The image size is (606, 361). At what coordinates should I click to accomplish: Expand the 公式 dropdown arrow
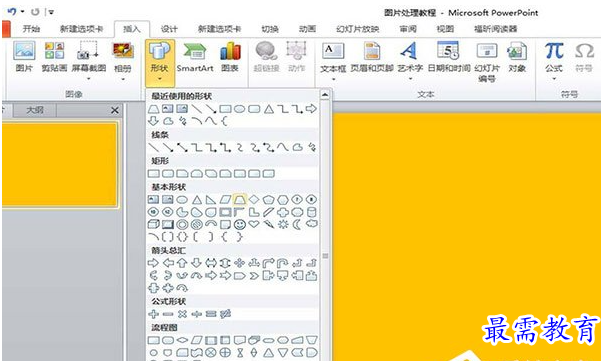click(554, 80)
